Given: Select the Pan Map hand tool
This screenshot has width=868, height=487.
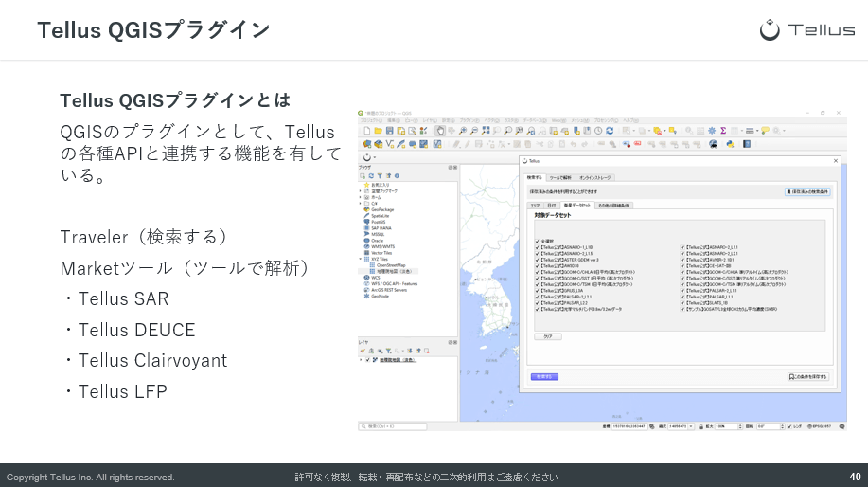Looking at the screenshot, I should pyautogui.click(x=440, y=131).
